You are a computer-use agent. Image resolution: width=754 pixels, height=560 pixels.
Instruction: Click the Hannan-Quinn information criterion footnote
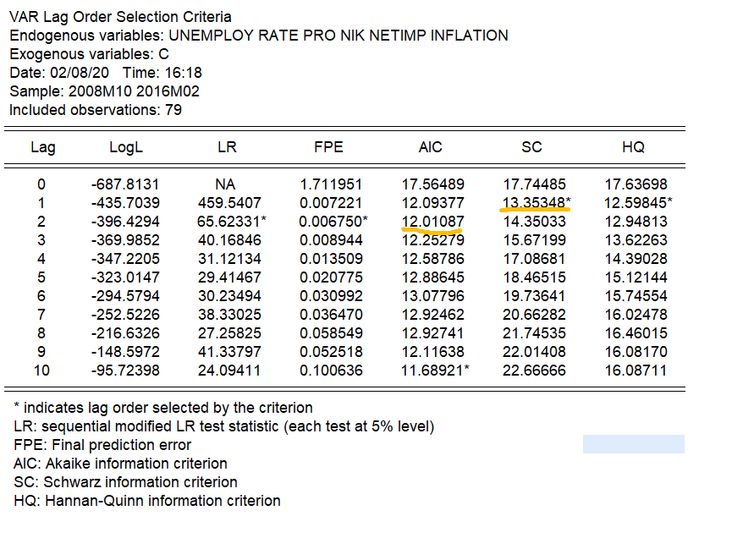click(x=147, y=501)
